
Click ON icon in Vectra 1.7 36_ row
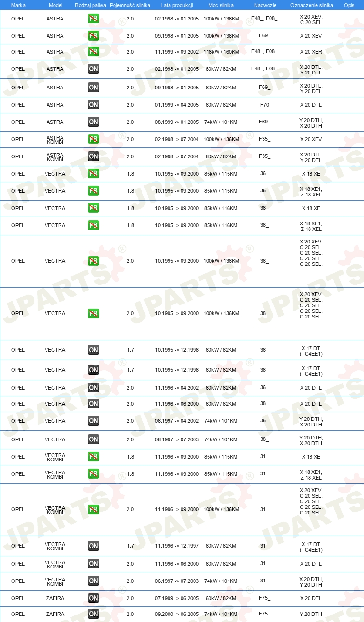click(x=94, y=350)
